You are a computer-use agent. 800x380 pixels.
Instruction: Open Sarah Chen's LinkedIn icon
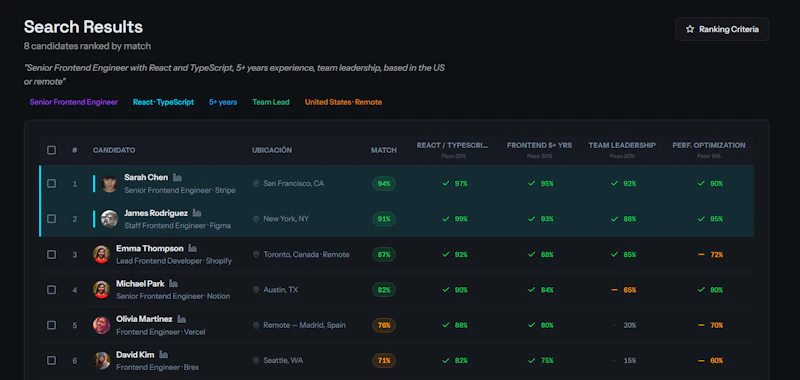pyautogui.click(x=178, y=178)
